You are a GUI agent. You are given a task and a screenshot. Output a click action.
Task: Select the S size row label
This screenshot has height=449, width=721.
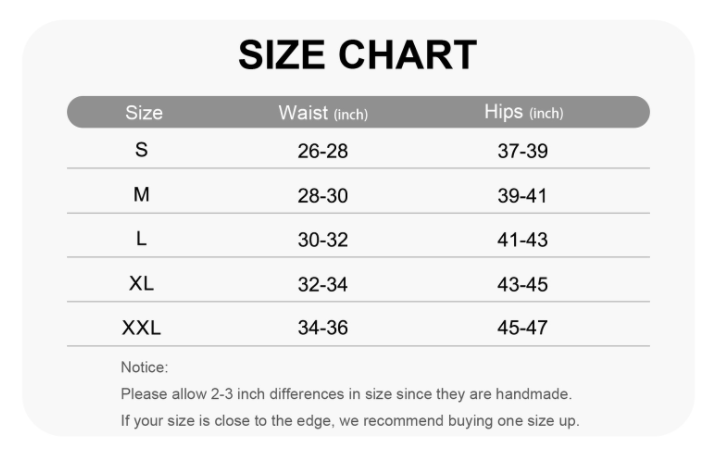tap(141, 151)
